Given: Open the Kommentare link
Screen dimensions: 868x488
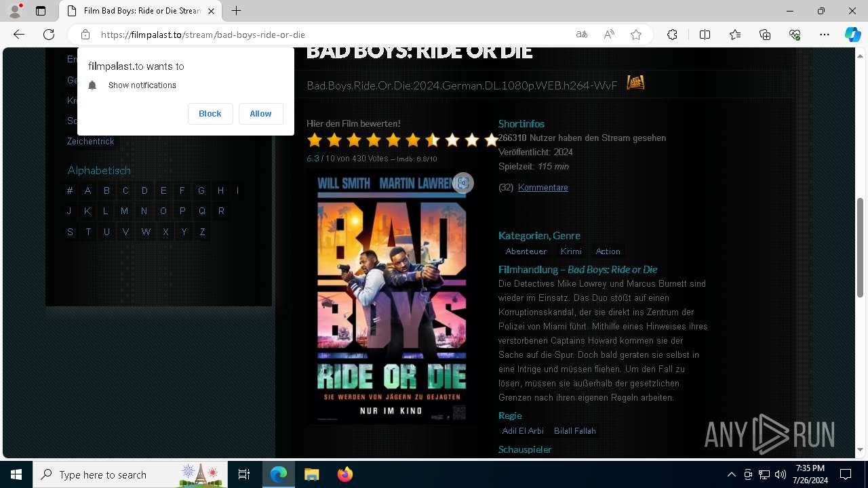Looking at the screenshot, I should [543, 188].
